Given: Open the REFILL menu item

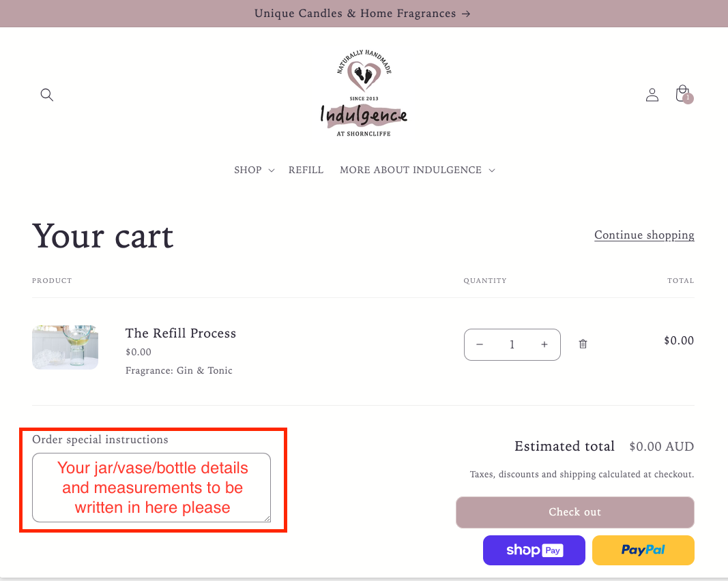Looking at the screenshot, I should pyautogui.click(x=306, y=170).
